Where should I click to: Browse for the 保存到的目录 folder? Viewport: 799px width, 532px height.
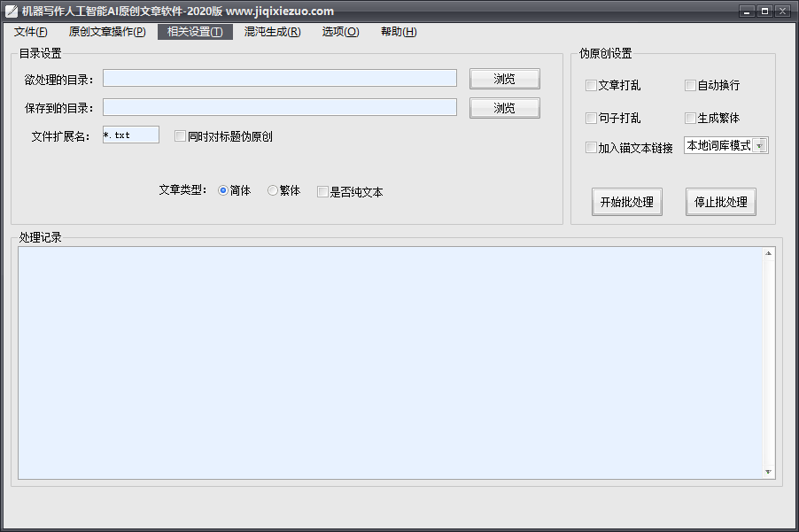click(x=504, y=108)
